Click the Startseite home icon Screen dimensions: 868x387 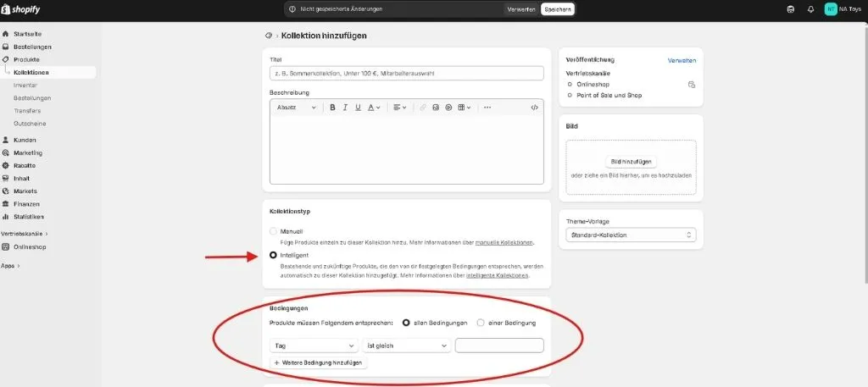pos(6,34)
